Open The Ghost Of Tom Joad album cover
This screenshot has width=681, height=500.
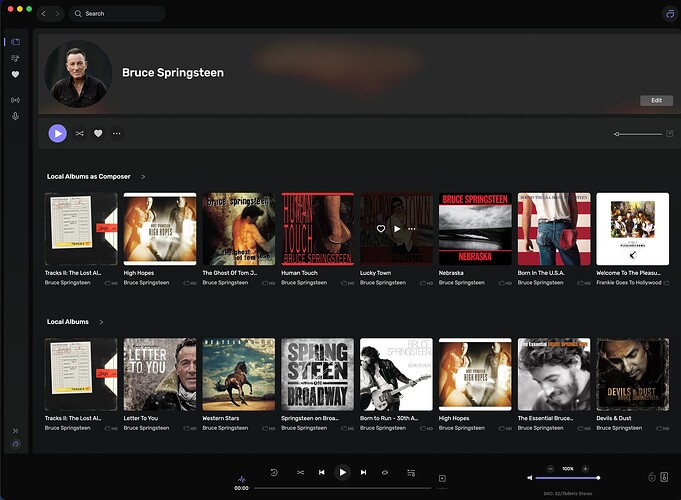(x=238, y=229)
